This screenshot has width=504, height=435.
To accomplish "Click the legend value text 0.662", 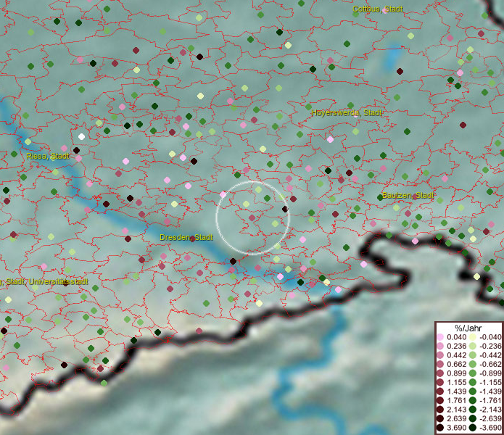I will [x=457, y=364].
